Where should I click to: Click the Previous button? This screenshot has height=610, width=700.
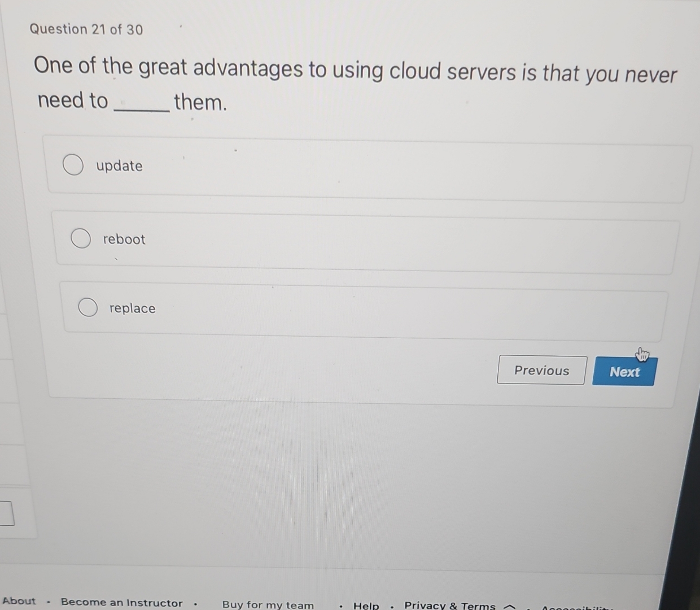pos(541,370)
